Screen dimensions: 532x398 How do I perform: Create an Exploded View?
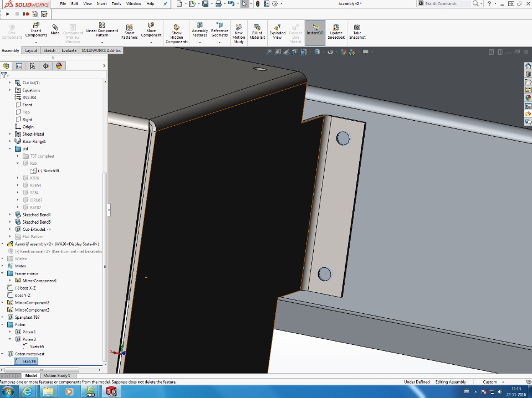277,32
